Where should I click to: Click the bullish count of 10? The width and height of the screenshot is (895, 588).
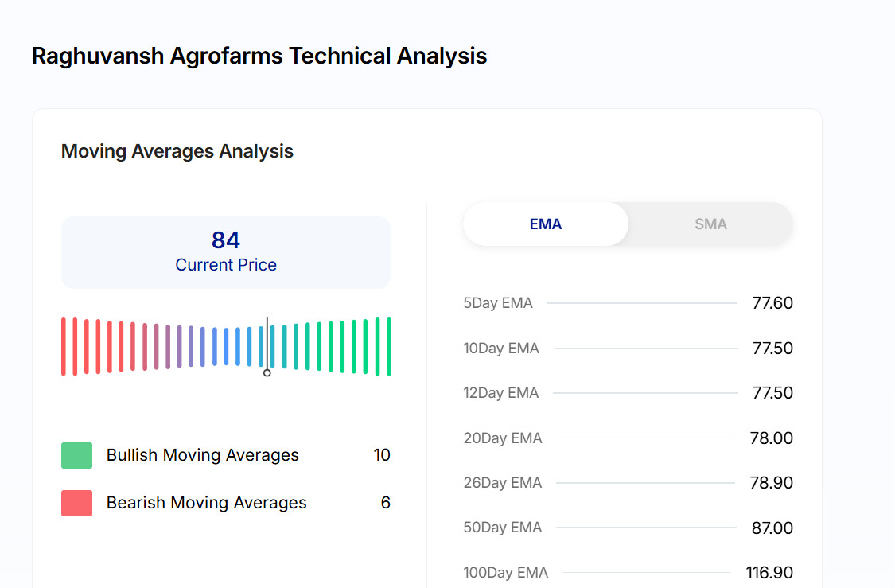[382, 455]
